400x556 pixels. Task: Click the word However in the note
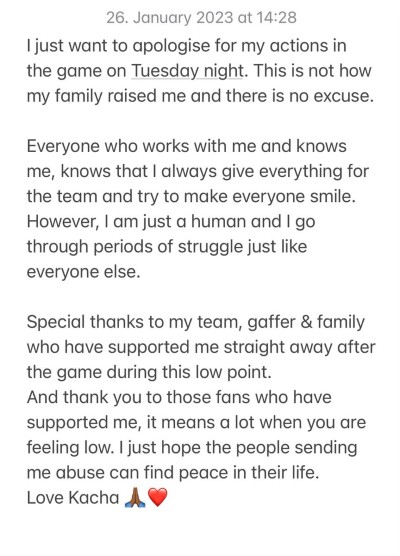coord(63,222)
